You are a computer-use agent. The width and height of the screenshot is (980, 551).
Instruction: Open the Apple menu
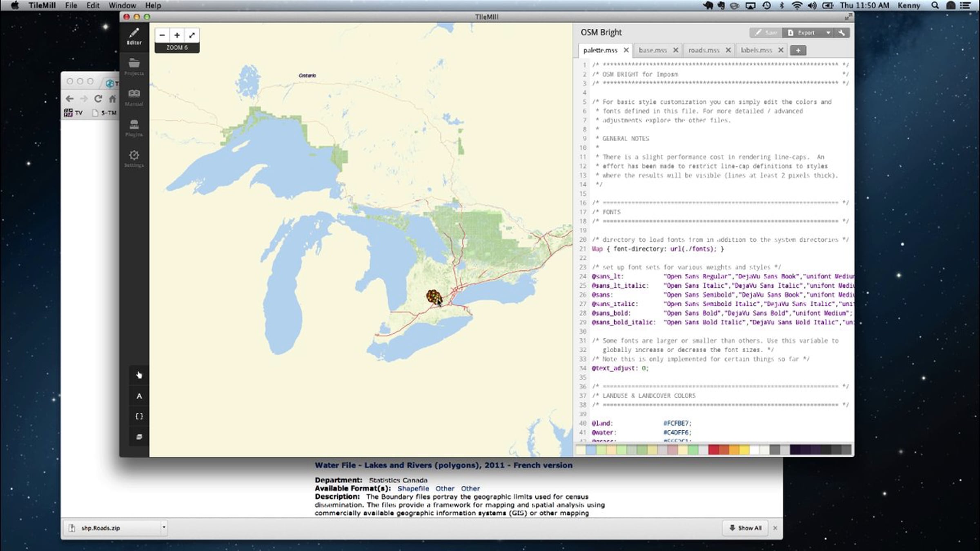(15, 5)
